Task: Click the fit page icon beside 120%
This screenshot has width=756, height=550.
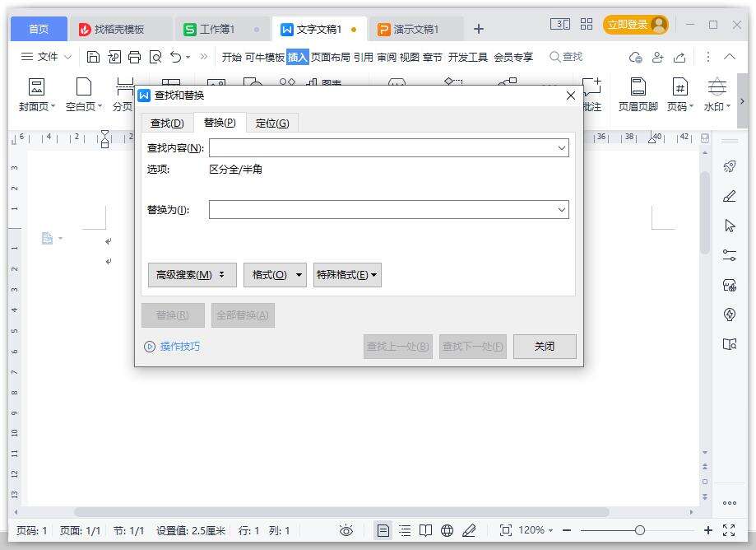Action: [506, 531]
